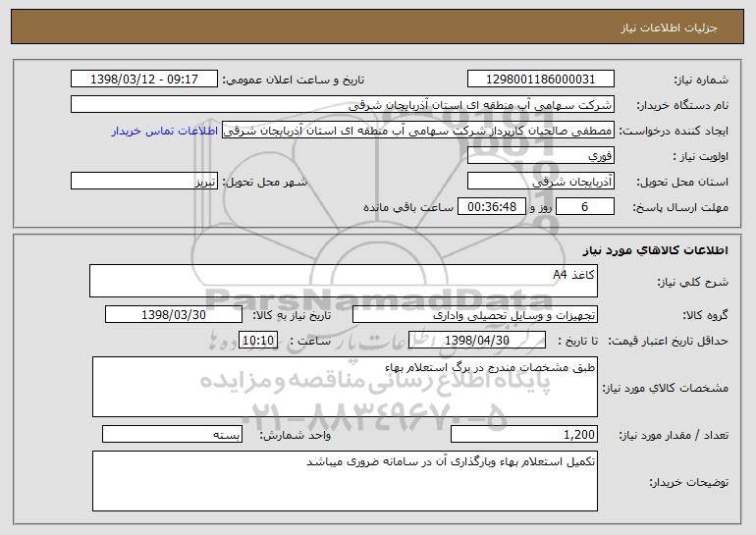
Task: Click the goods group field تجهیزات و وسایل تحصیلی واداری
Action: (475, 315)
